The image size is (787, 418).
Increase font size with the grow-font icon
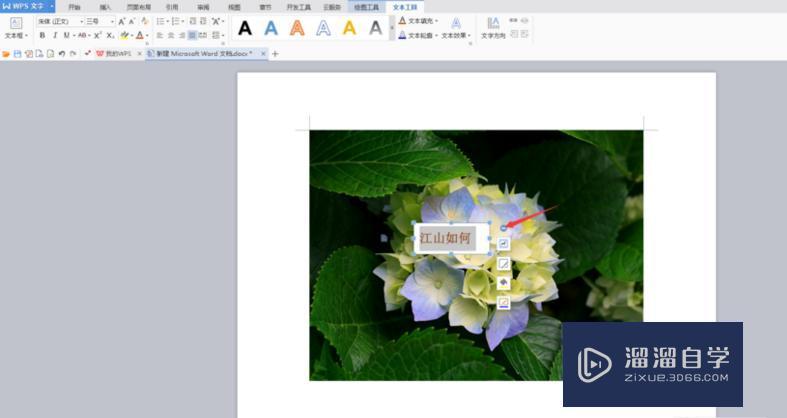[122, 22]
